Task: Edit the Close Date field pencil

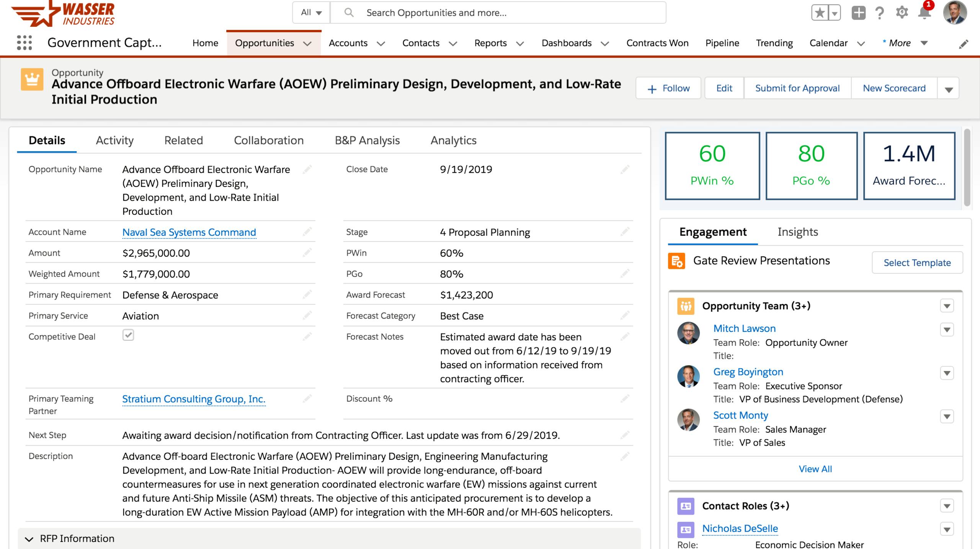Action: (625, 169)
